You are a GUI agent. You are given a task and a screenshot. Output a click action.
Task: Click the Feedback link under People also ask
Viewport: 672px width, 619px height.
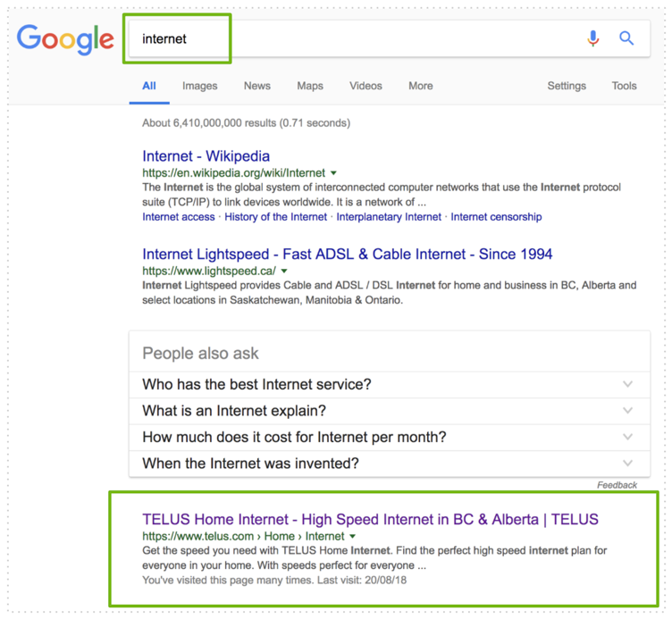pyautogui.click(x=617, y=485)
